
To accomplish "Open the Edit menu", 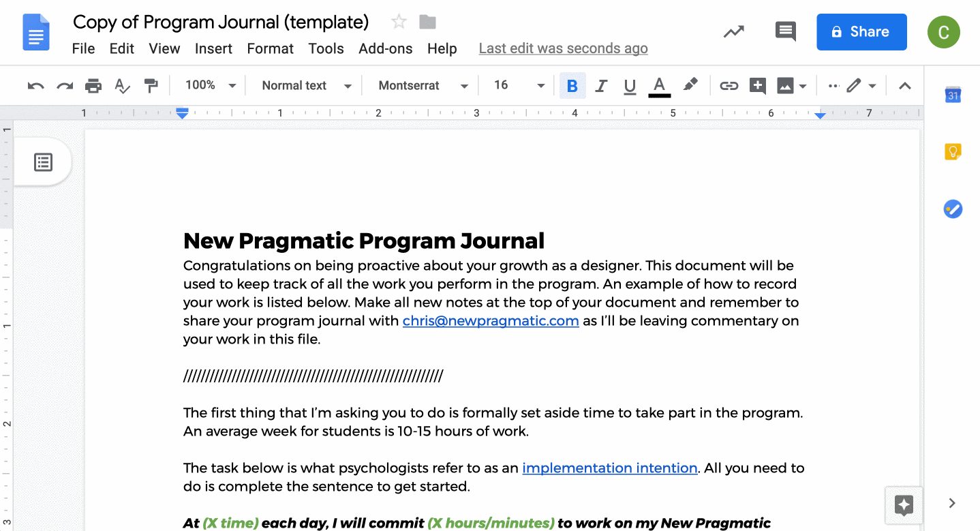I will (x=122, y=48).
